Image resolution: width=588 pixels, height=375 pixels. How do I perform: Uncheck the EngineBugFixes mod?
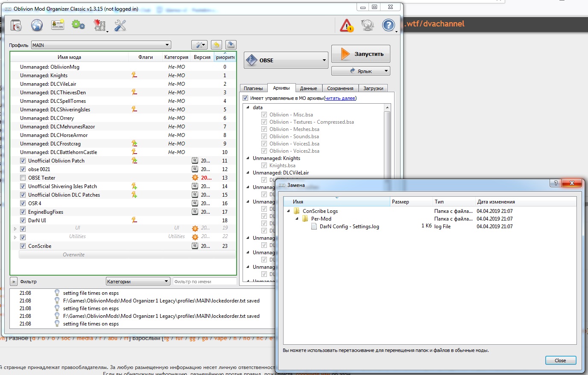pos(23,212)
